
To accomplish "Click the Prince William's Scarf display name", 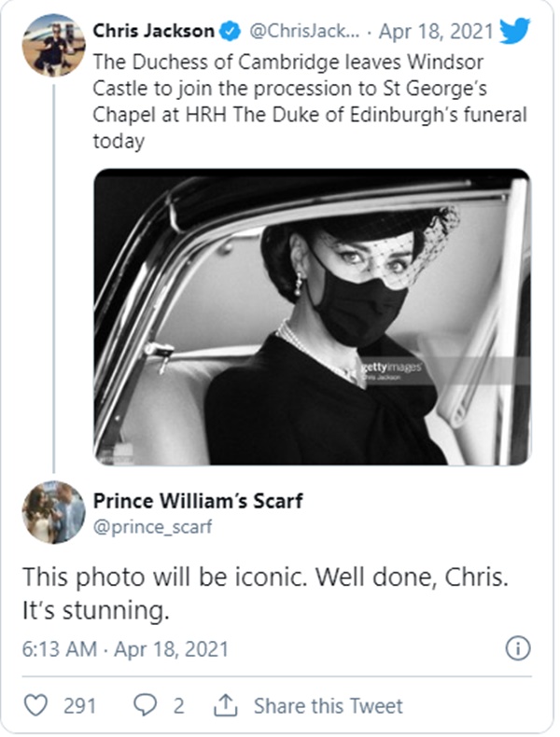I will point(197,500).
